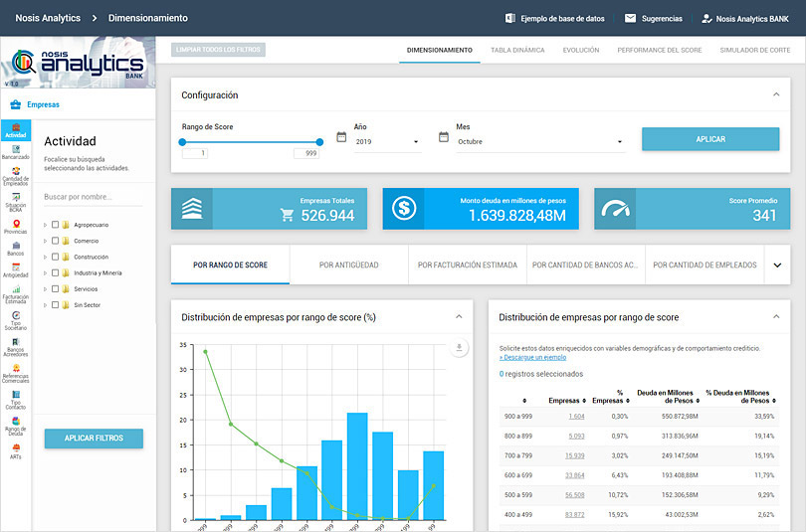The width and height of the screenshot is (806, 532).
Task: Click the Año calendar icon
Action: pyautogui.click(x=341, y=137)
